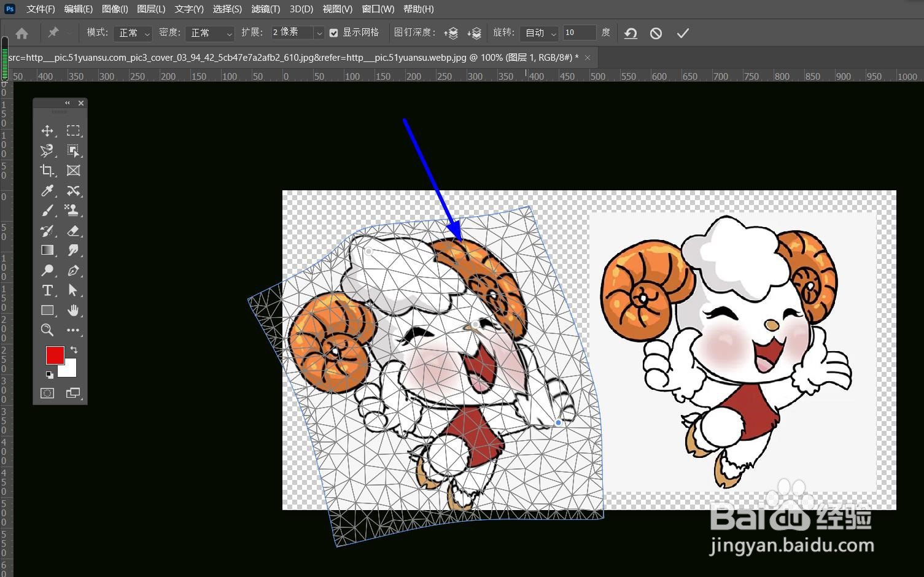This screenshot has width=924, height=577.
Task: Open the 密度 dropdown showing 正常
Action: click(x=209, y=33)
